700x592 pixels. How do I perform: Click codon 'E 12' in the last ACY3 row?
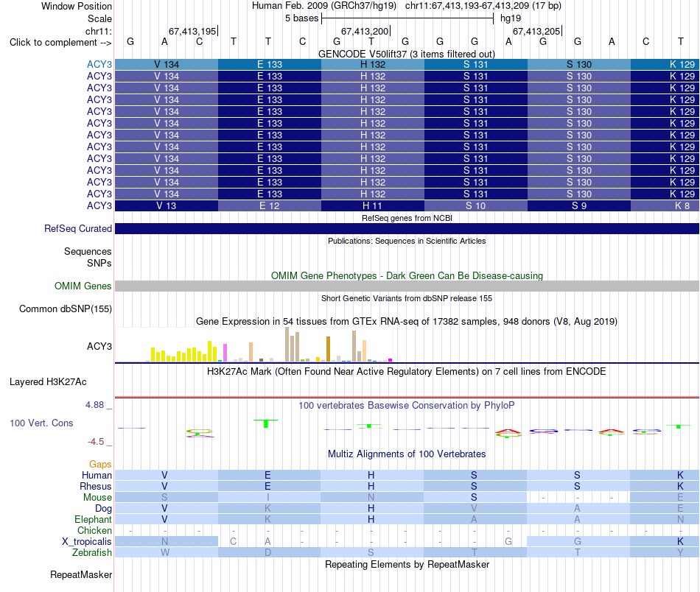[269, 205]
